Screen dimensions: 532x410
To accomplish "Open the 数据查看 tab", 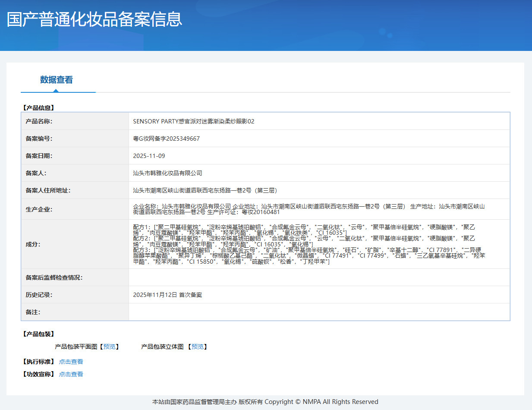I will pos(57,80).
